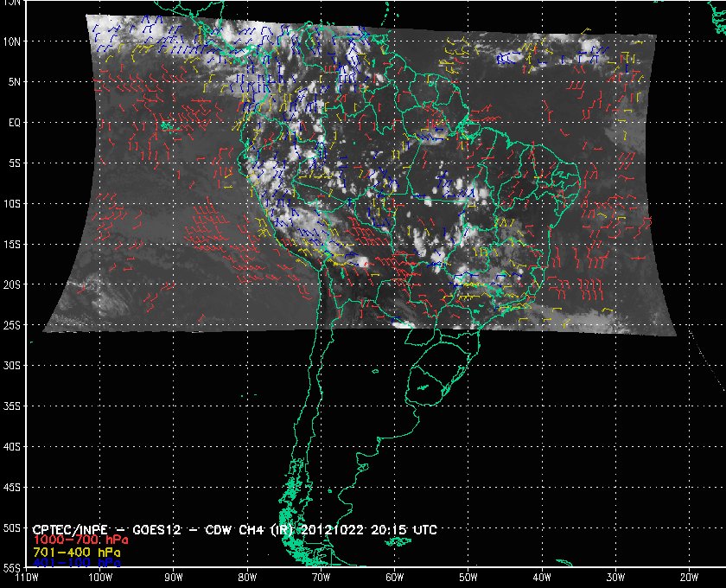
Task: Click the 110W longitude label
Action: pyautogui.click(x=27, y=578)
